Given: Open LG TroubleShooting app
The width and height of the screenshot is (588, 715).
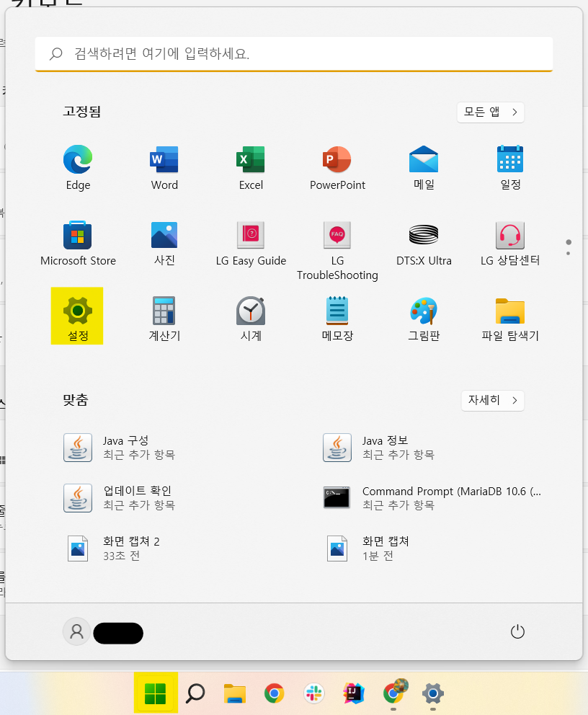Looking at the screenshot, I should click(x=337, y=250).
